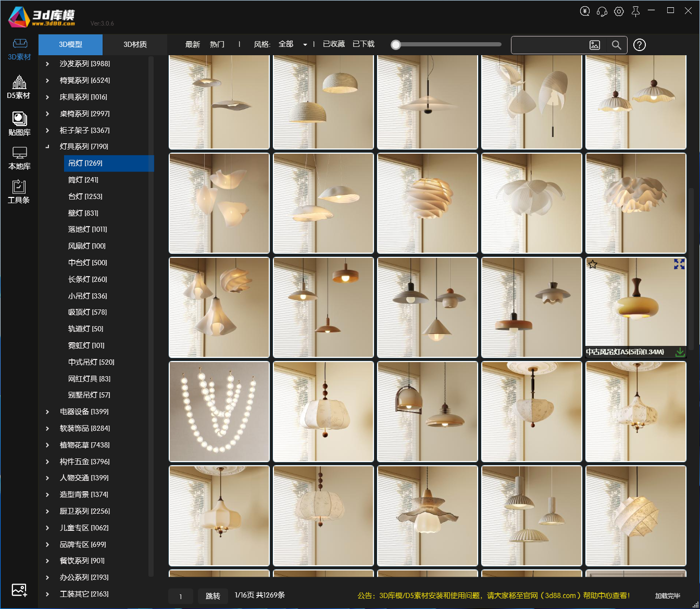Image resolution: width=700 pixels, height=609 pixels.
Task: Open the 风格 全部 style dropdown
Action: point(293,44)
